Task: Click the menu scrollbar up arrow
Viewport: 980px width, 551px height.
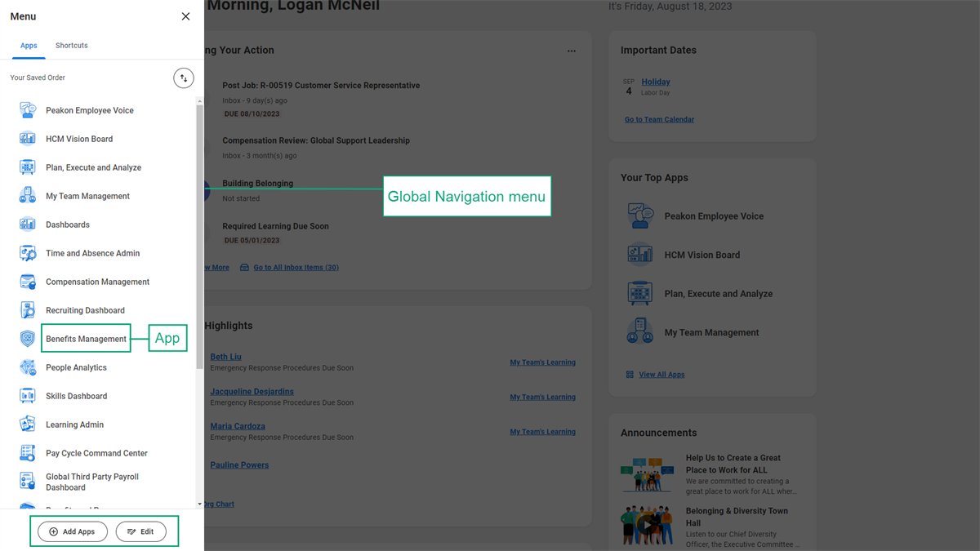Action: coord(199,101)
